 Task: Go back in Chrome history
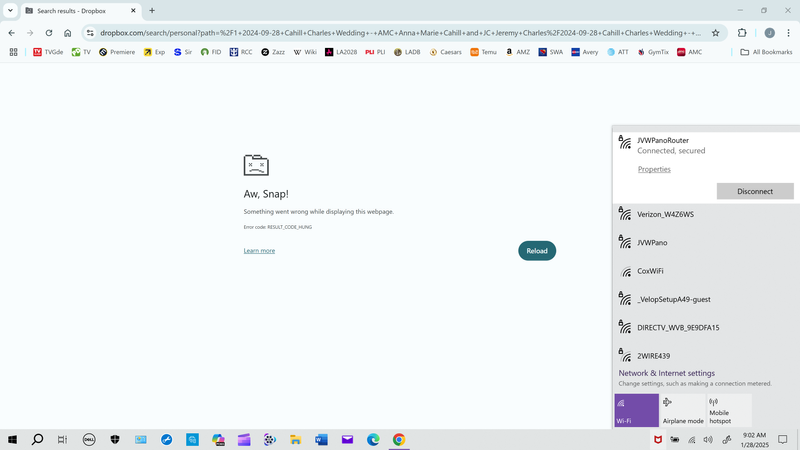[12, 33]
